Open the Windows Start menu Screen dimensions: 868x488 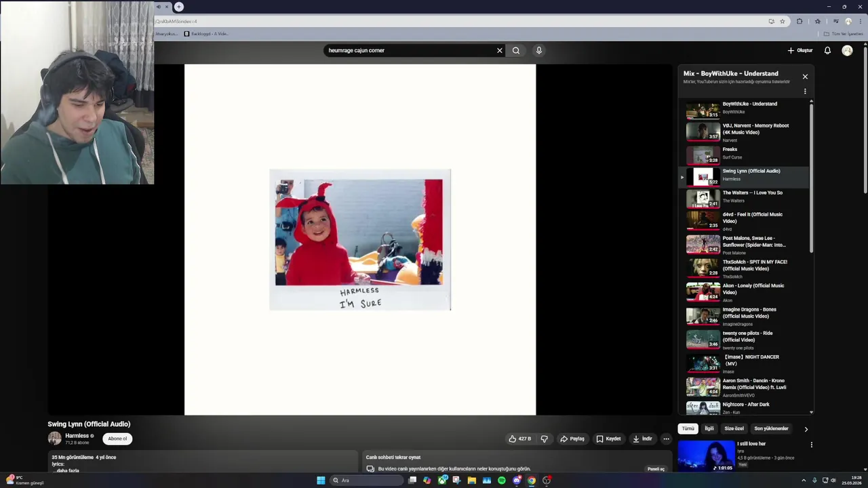321,480
